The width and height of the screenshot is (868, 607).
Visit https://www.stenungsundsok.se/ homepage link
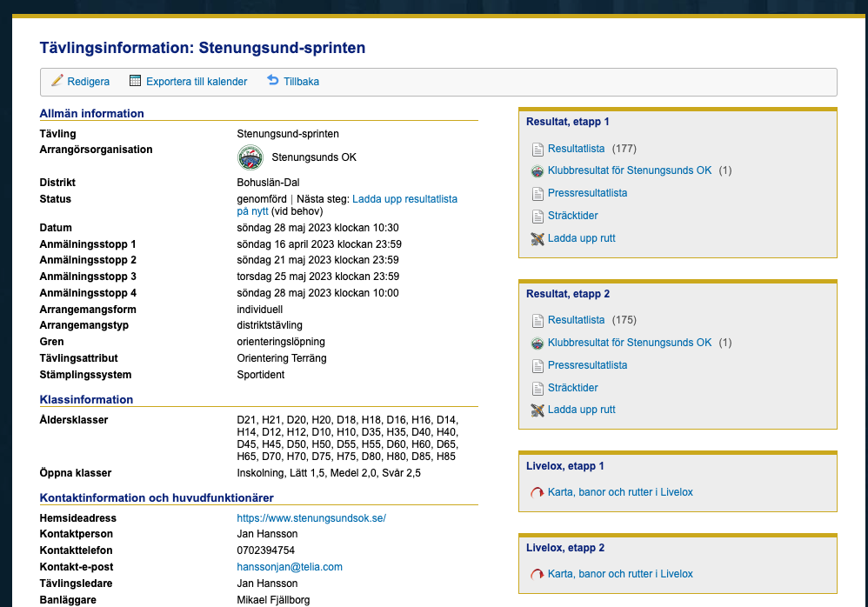click(311, 518)
